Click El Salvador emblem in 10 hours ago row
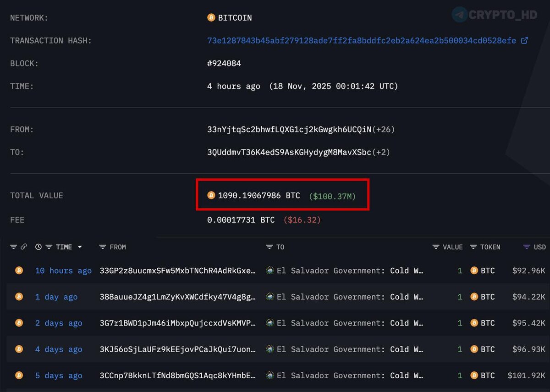 pos(270,271)
